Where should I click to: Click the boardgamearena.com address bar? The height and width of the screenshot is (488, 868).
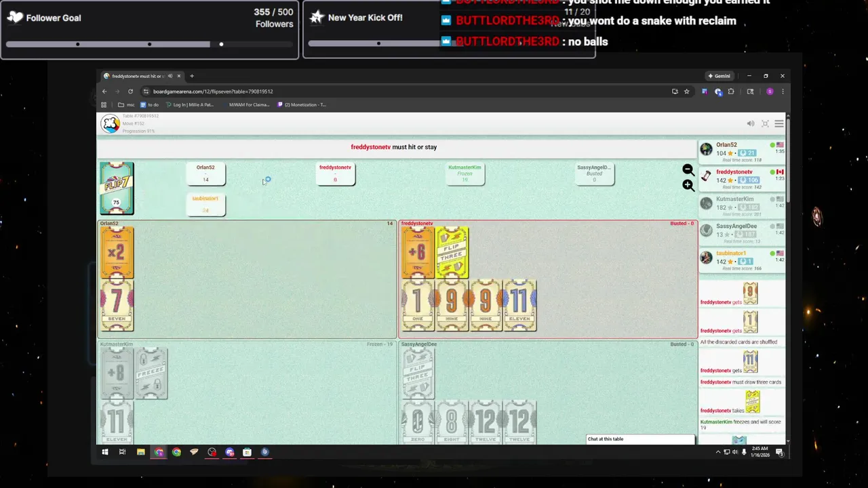407,91
